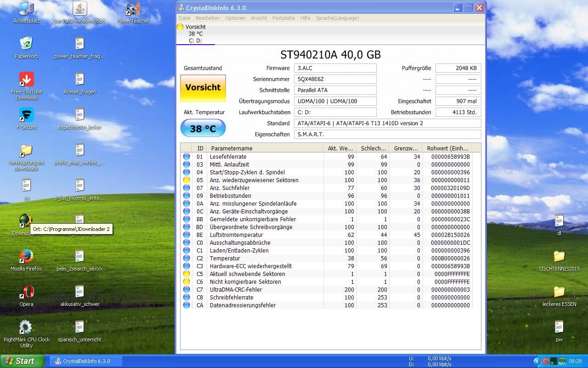Select the Aktuell schwebende Sektoren row
Viewport: 588px width, 368px height.
pos(327,274)
